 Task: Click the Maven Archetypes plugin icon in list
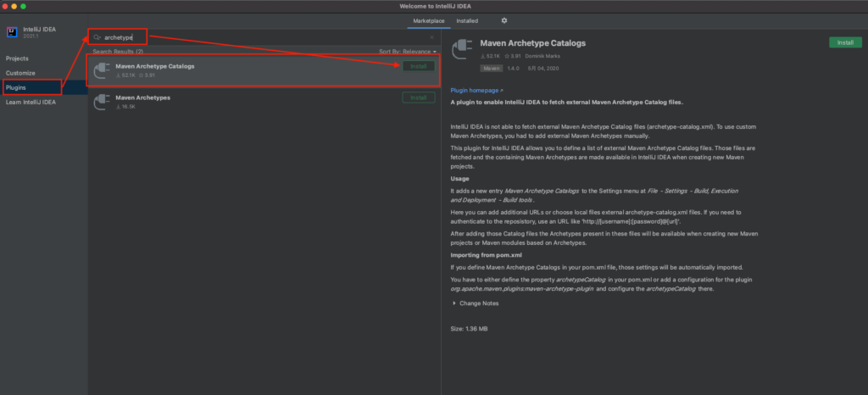[101, 102]
